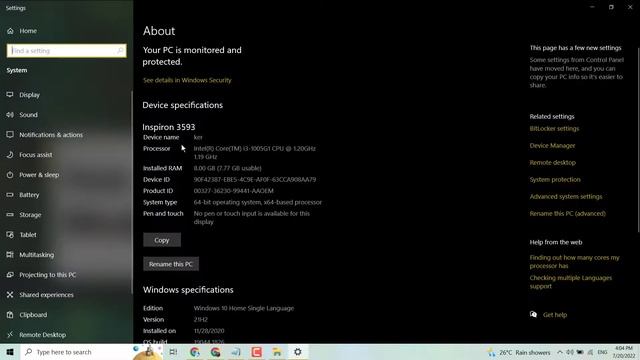Click the Inspiron 3593 model heading

point(169,127)
